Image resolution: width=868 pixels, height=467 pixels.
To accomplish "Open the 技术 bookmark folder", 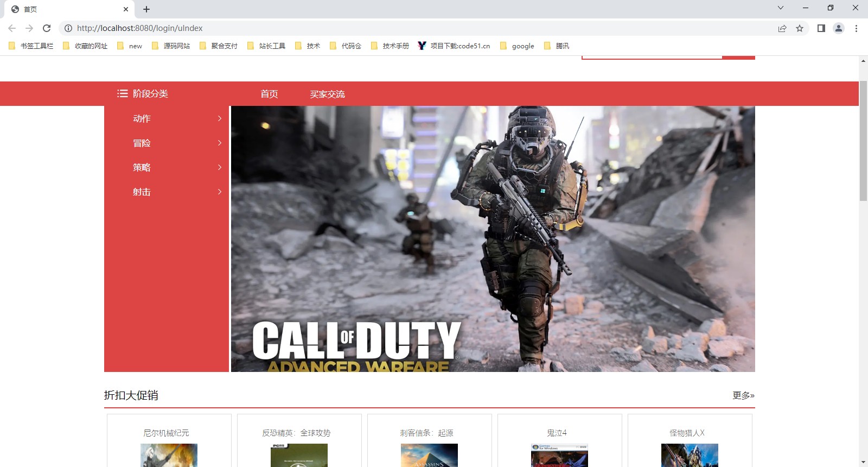I will pyautogui.click(x=308, y=46).
